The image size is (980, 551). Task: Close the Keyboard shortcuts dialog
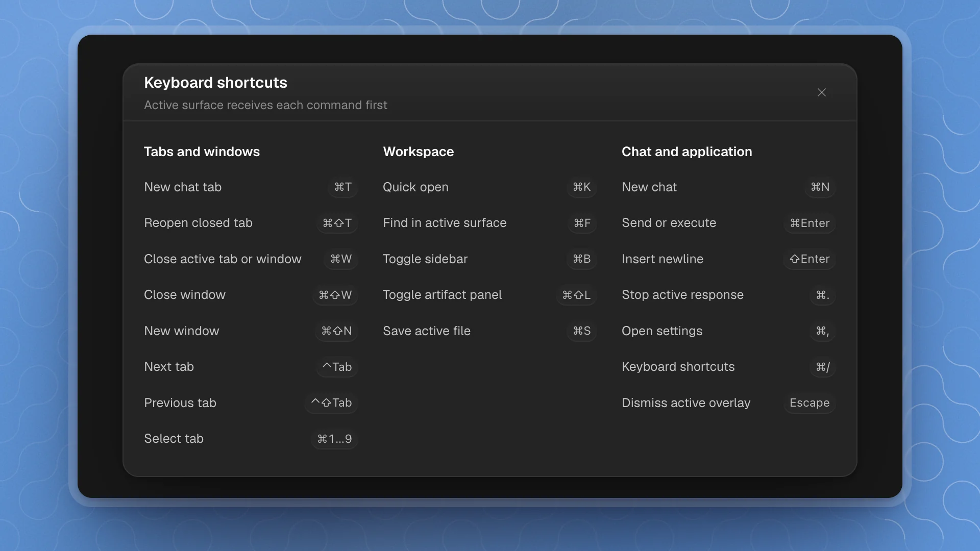[x=821, y=92]
